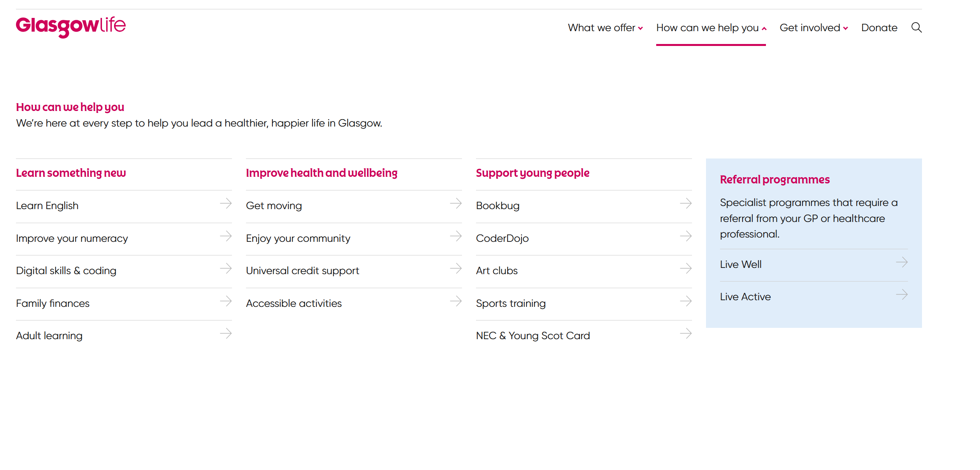
Task: Click arrow icon beside Learn English
Action: 226,203
